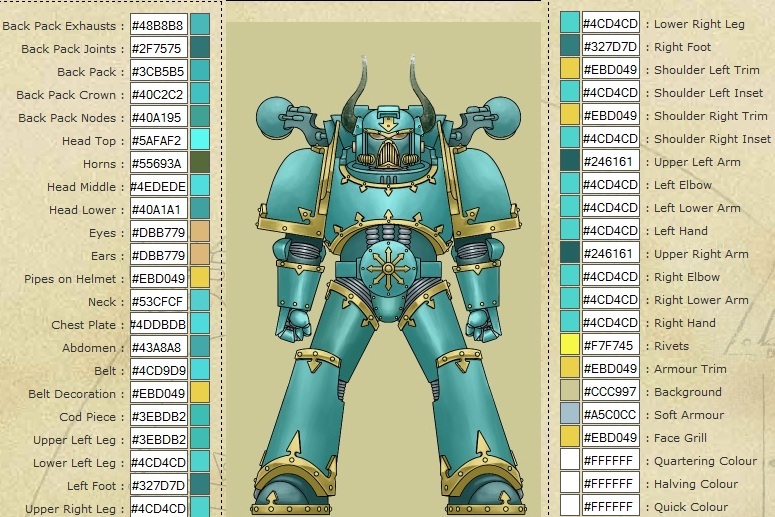Image resolution: width=775 pixels, height=517 pixels.
Task: Select the Armour Trim hex input
Action: (x=610, y=369)
